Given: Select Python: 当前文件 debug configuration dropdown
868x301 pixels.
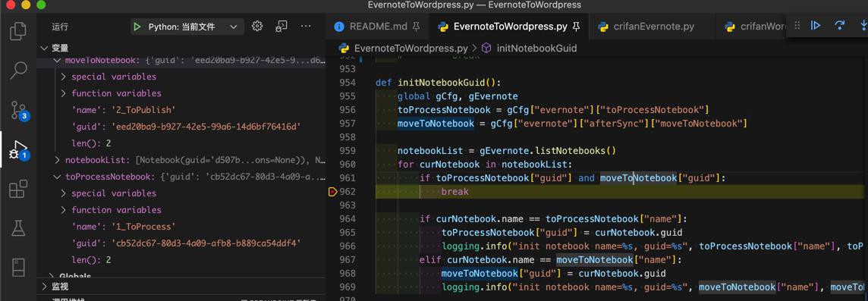Looking at the screenshot, I should point(187,27).
